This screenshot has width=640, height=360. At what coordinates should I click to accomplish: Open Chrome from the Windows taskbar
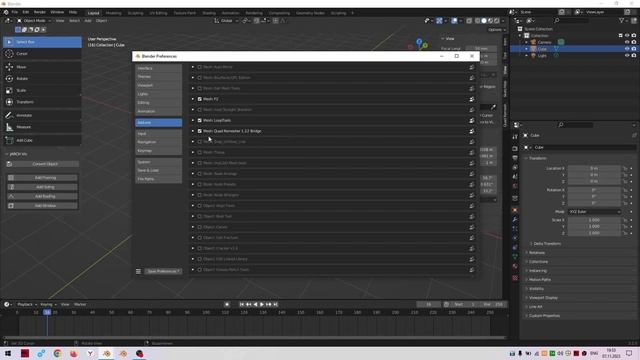click(x=57, y=353)
